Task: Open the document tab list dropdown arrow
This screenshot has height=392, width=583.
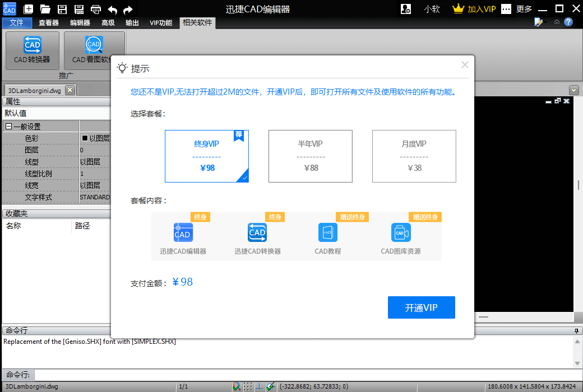Action: click(x=573, y=90)
